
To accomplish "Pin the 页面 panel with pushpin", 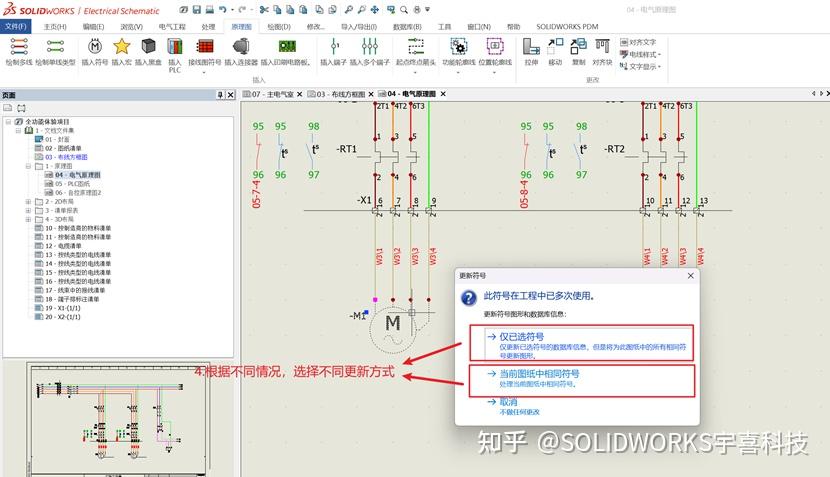I will 220,95.
